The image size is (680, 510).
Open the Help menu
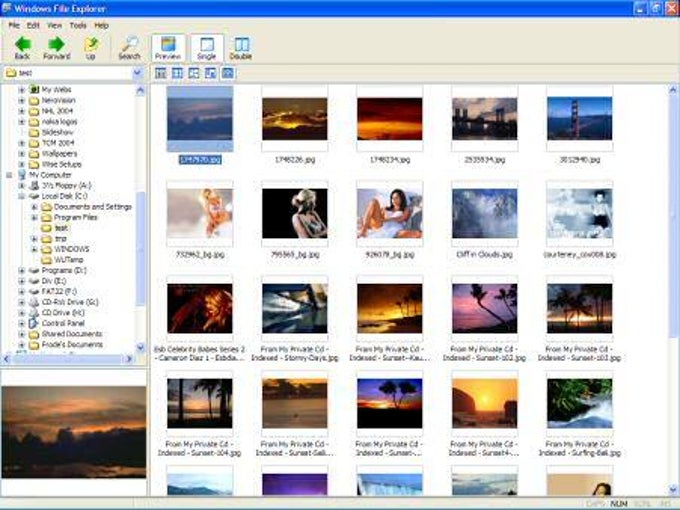tap(101, 26)
